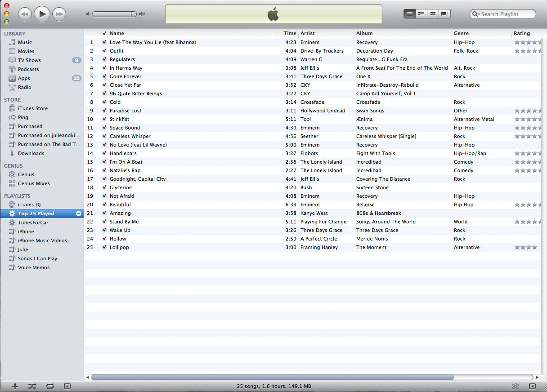Open TunesForCar smart playlist
This screenshot has height=392, width=547.
[33, 223]
